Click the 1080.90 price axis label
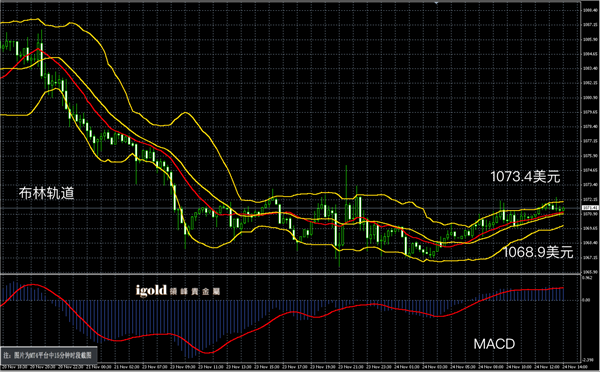The height and width of the screenshot is (372, 600). 588,98
